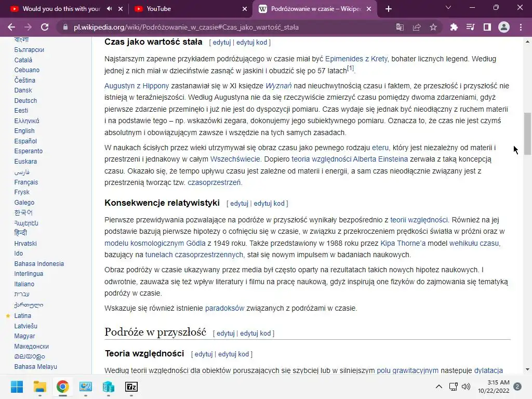This screenshot has width=532, height=399.
Task: Open Chrome extensions puzzle icon
Action: [454, 27]
